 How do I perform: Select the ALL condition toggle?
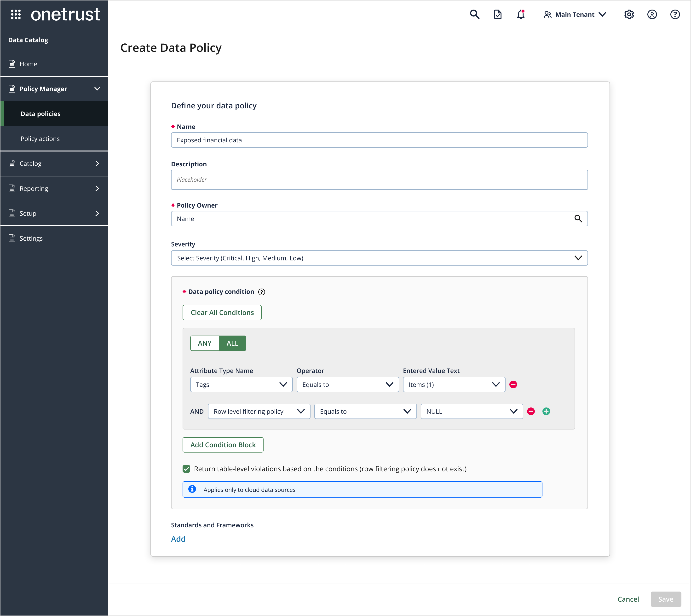point(232,343)
